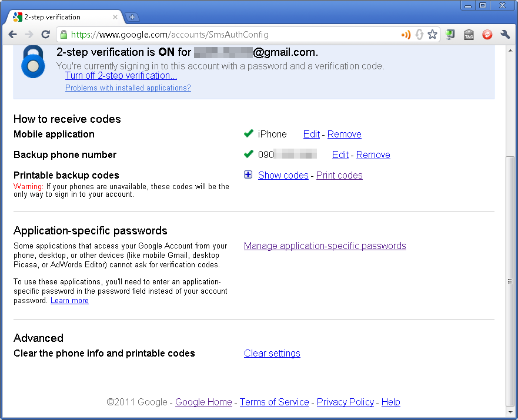This screenshot has height=420, width=518.
Task: Click the green monitor extension icon
Action: click(450, 34)
